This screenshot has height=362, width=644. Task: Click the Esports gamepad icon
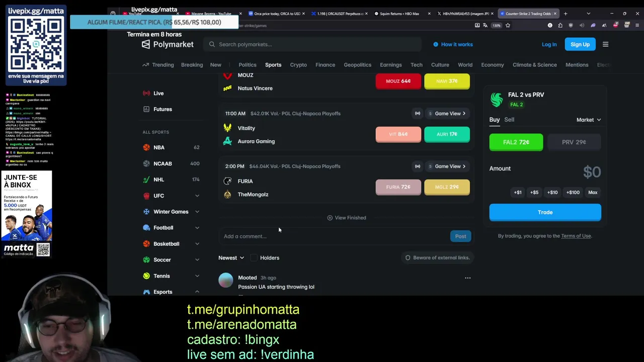pos(146,292)
